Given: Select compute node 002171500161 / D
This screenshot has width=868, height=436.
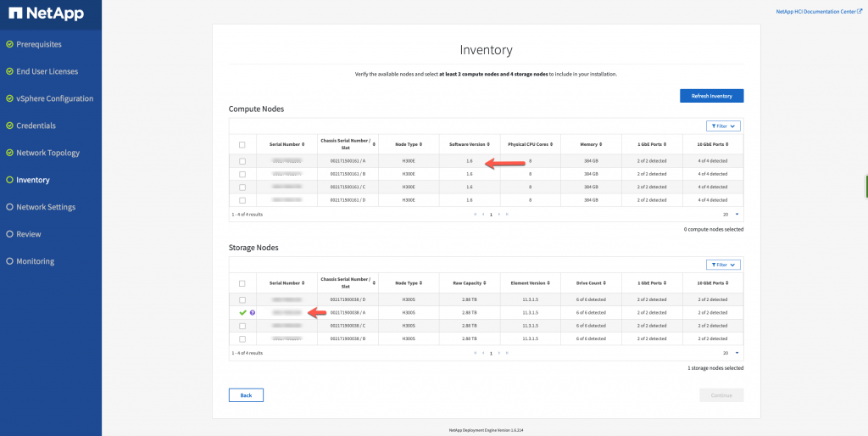Looking at the screenshot, I should (242, 200).
